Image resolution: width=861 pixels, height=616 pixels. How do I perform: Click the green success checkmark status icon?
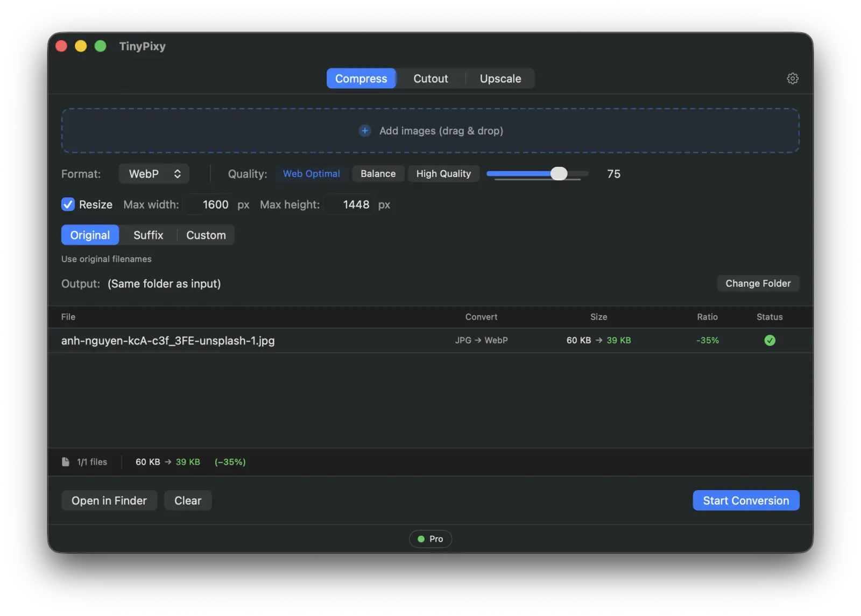pyautogui.click(x=770, y=340)
